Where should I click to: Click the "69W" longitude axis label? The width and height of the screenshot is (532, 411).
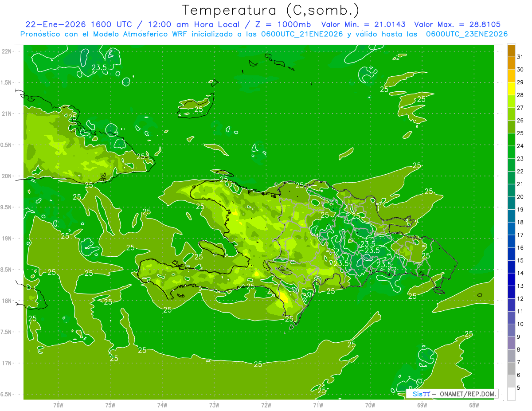point(422,405)
